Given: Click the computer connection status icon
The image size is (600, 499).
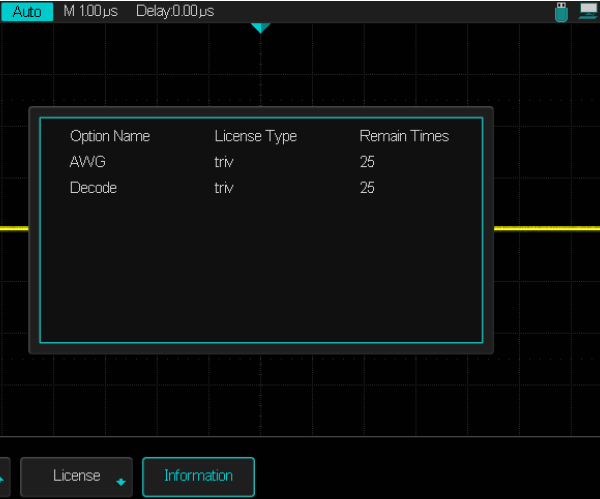Looking at the screenshot, I should click(x=587, y=11).
